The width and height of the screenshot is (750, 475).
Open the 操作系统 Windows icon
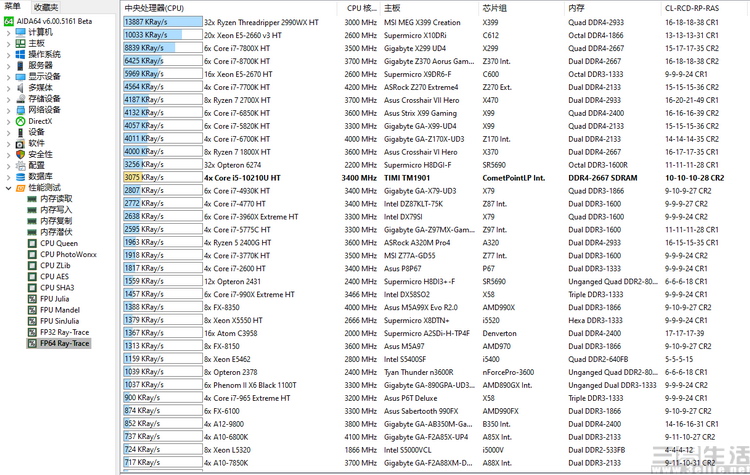click(x=20, y=54)
